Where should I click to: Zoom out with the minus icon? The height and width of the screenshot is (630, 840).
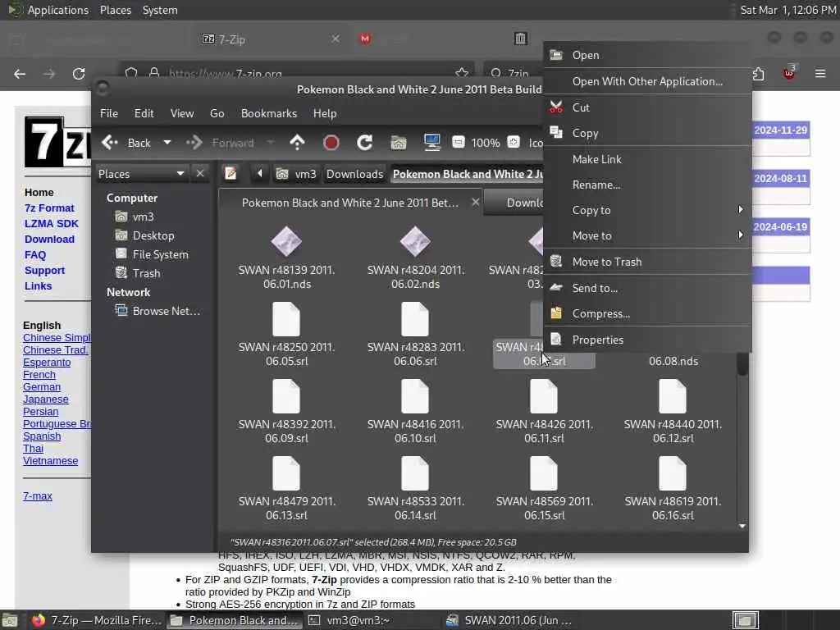pyautogui.click(x=458, y=142)
